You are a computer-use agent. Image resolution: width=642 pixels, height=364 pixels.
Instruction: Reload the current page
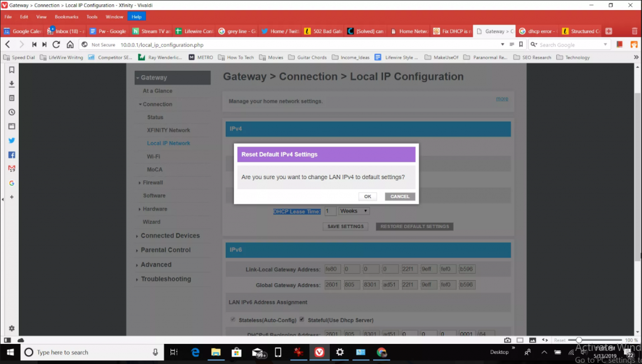[56, 44]
